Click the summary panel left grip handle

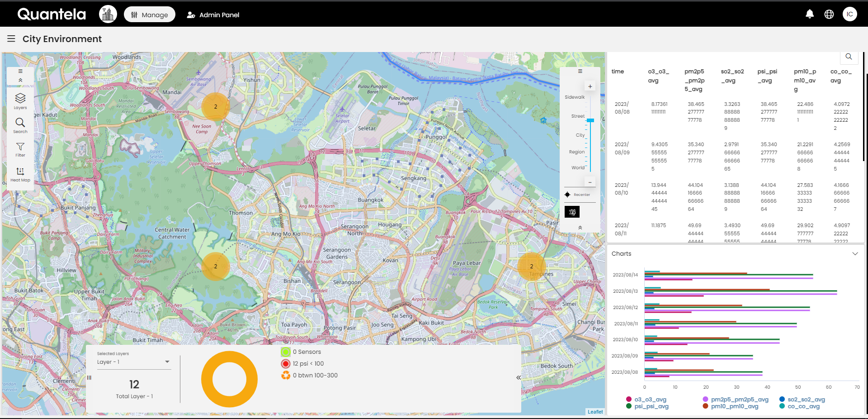pyautogui.click(x=89, y=377)
